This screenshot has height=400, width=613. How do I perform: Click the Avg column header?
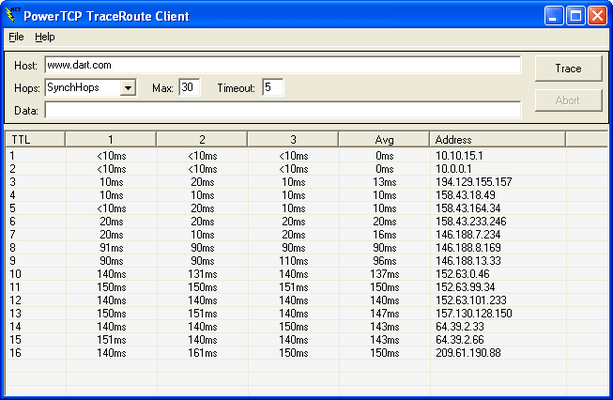tap(384, 140)
